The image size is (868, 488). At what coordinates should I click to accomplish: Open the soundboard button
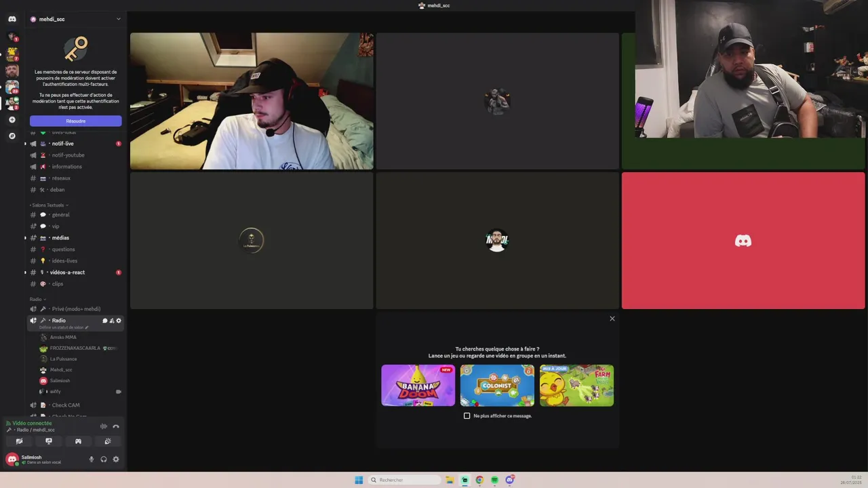click(x=108, y=441)
